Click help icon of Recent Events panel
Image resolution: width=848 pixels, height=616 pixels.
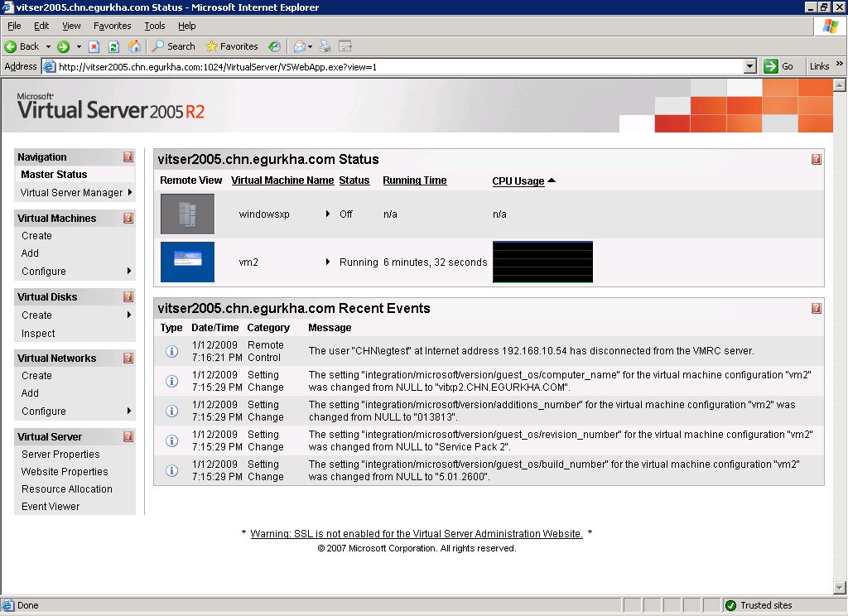pyautogui.click(x=817, y=308)
